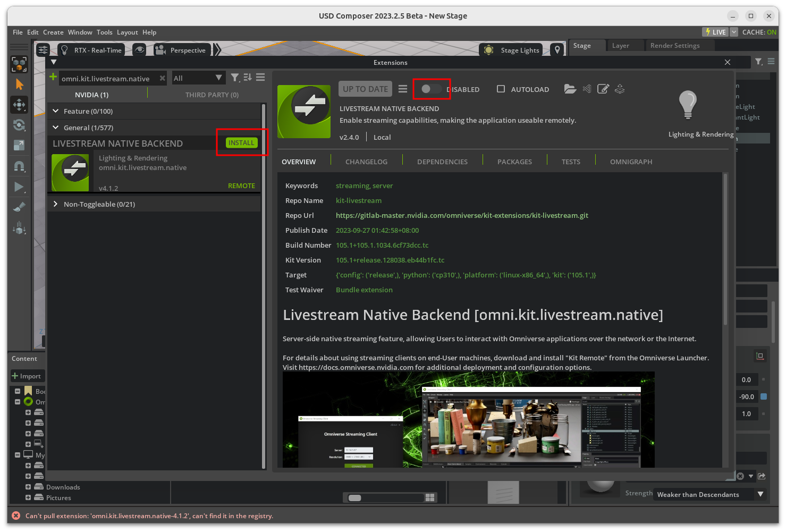Image resolution: width=786 pixels, height=532 pixels.
Task: Open the TESTS tab
Action: click(571, 162)
